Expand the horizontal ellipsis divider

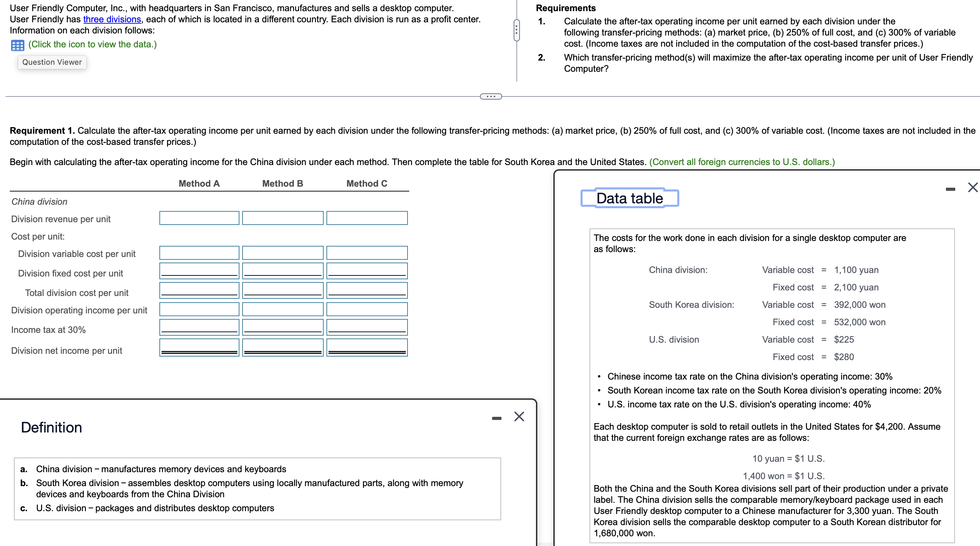491,96
